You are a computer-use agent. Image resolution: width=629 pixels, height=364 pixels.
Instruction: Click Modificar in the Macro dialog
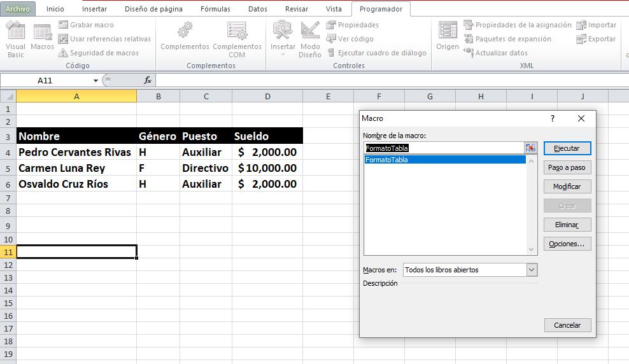click(x=567, y=186)
